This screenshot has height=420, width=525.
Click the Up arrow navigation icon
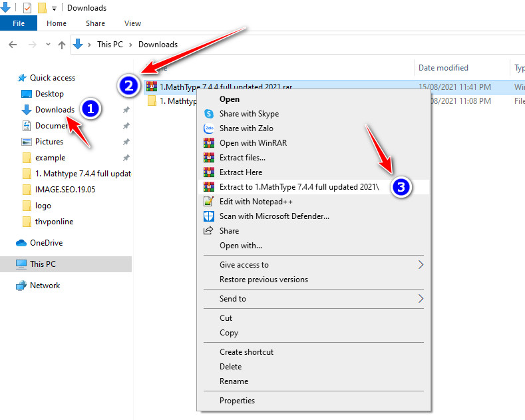click(62, 45)
